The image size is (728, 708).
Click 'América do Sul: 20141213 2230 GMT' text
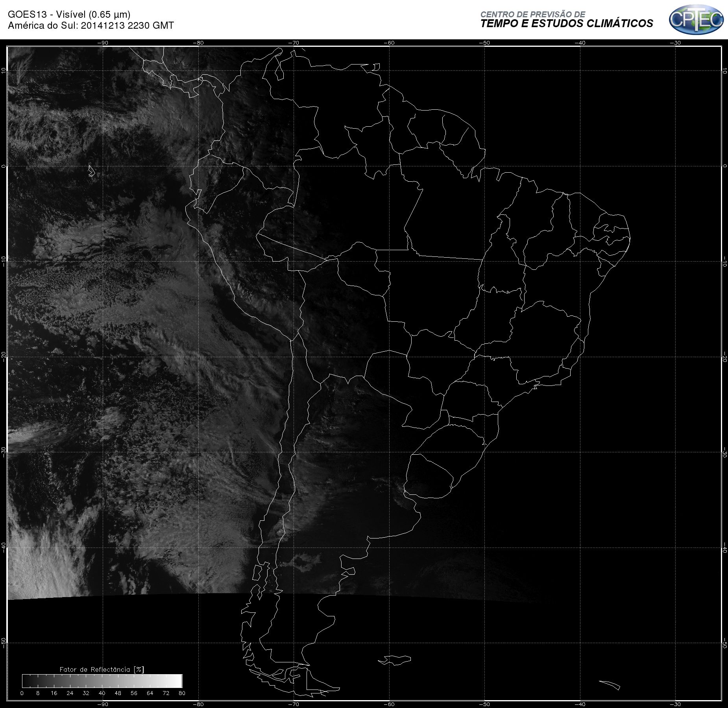(x=91, y=26)
